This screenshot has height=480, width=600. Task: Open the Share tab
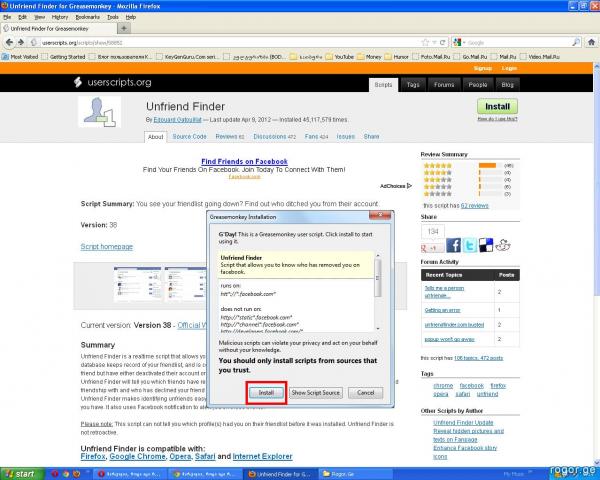(x=371, y=137)
